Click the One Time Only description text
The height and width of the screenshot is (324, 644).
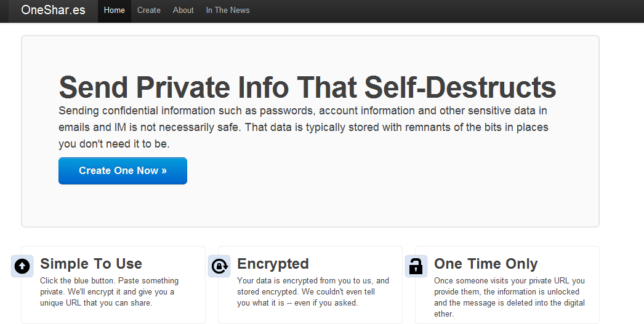click(509, 298)
